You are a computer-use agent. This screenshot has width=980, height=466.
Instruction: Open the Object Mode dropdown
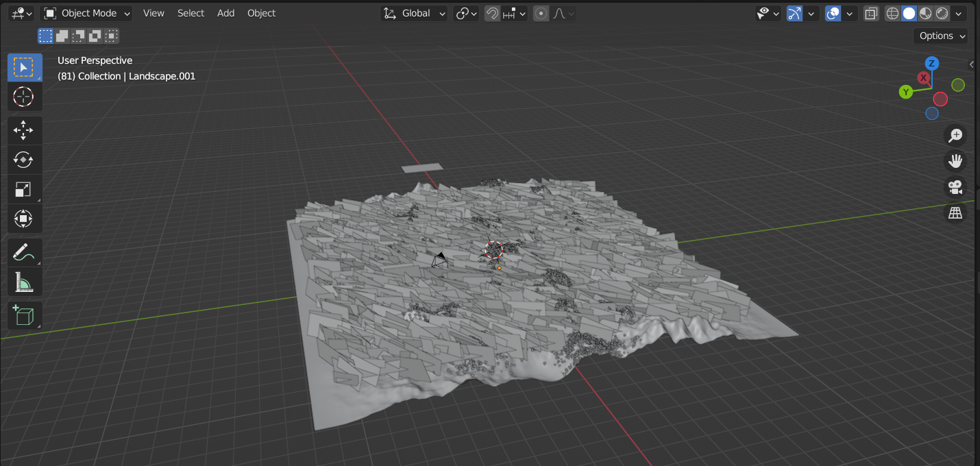87,13
